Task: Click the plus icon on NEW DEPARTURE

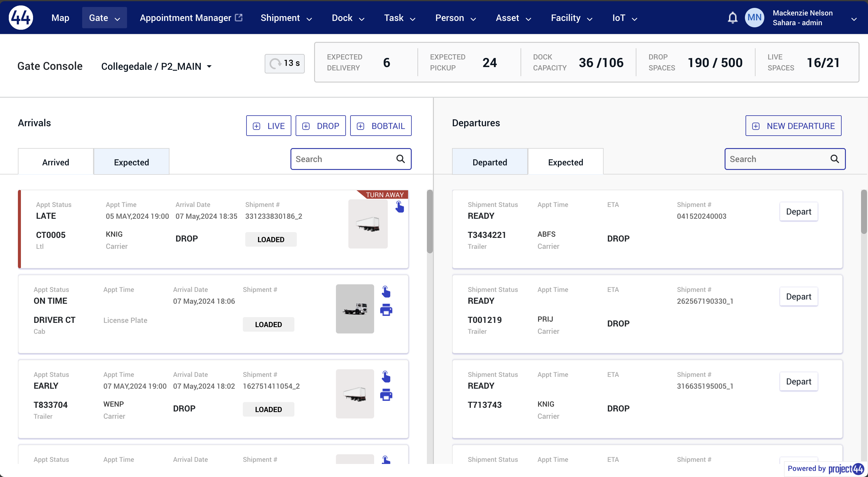Action: 756,126
